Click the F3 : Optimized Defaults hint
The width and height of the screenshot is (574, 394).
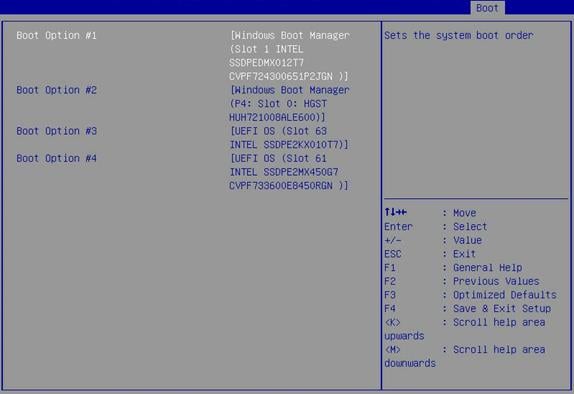[x=470, y=295]
